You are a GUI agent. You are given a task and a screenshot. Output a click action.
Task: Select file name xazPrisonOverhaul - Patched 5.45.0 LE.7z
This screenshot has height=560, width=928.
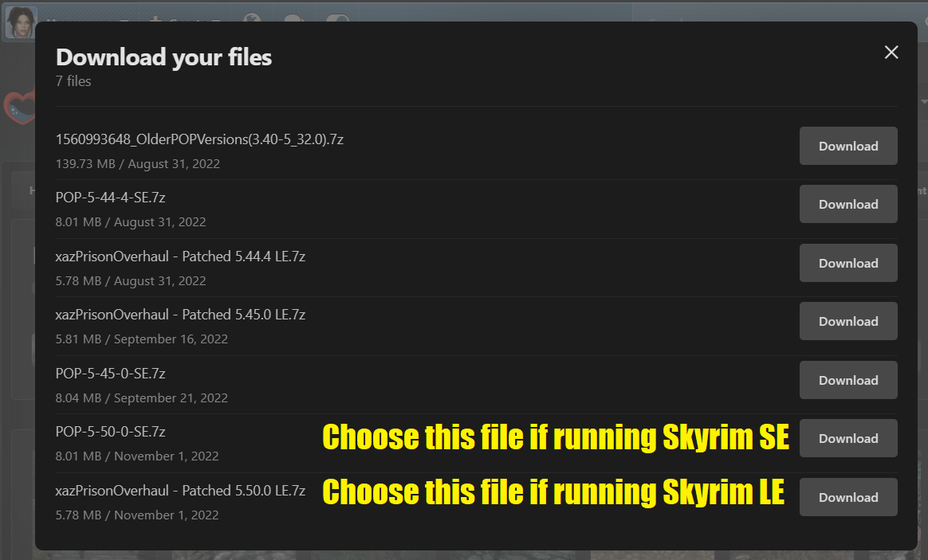(x=180, y=315)
